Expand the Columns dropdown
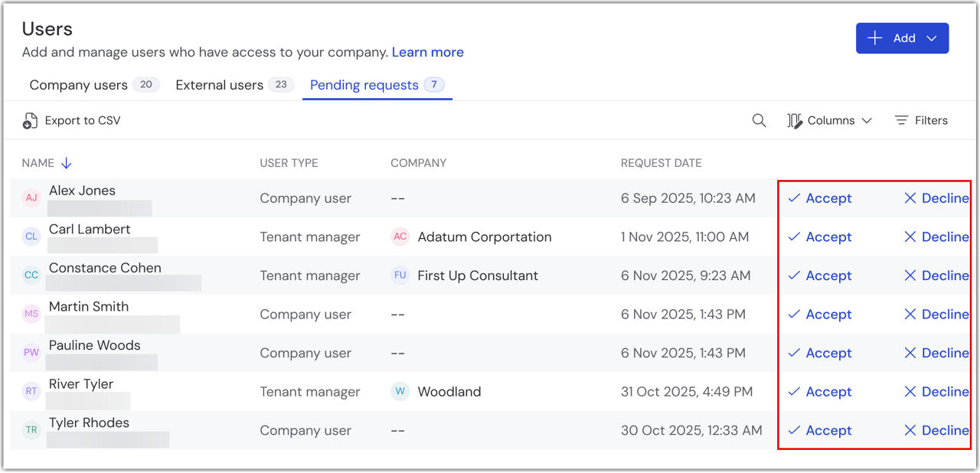980x473 pixels. click(x=830, y=121)
